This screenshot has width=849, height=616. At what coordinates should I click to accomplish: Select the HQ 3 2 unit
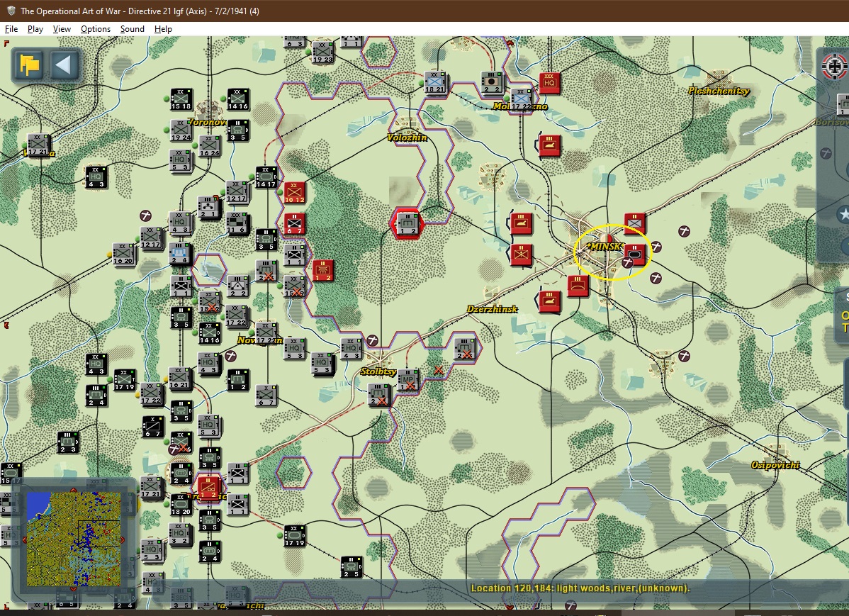tap(181, 534)
